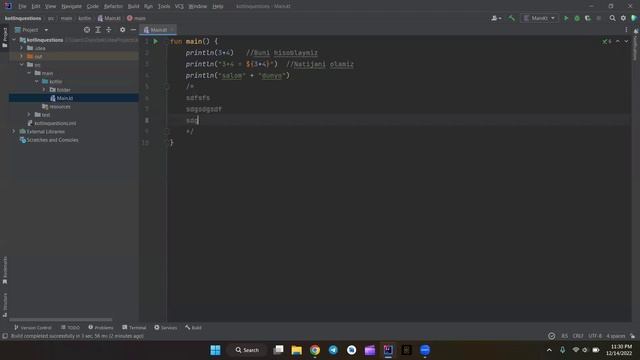Open the Build menu
The height and width of the screenshot is (360, 640).
tap(133, 6)
